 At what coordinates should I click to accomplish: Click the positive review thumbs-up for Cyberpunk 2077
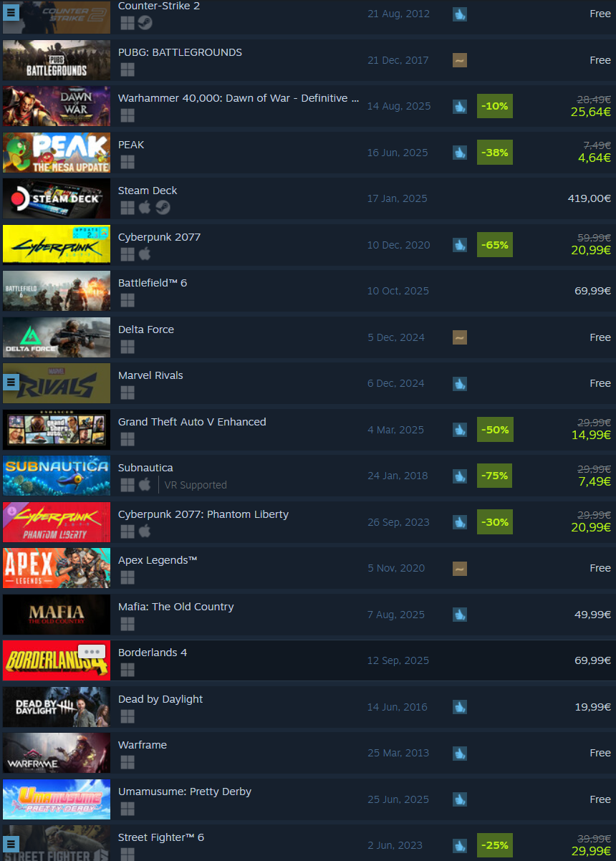coord(460,244)
